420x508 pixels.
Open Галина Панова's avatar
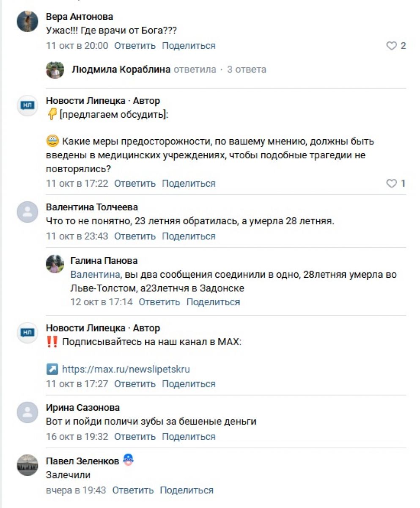(x=55, y=265)
